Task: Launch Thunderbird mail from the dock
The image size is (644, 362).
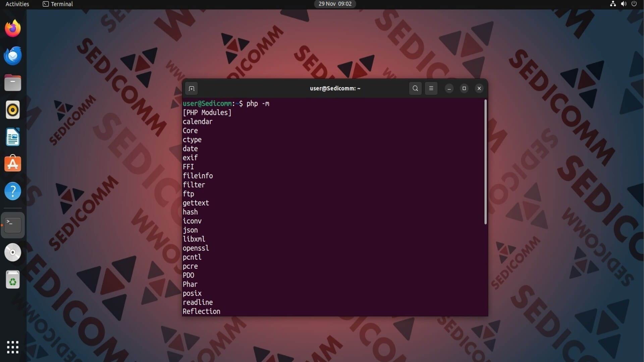Action: point(13,56)
